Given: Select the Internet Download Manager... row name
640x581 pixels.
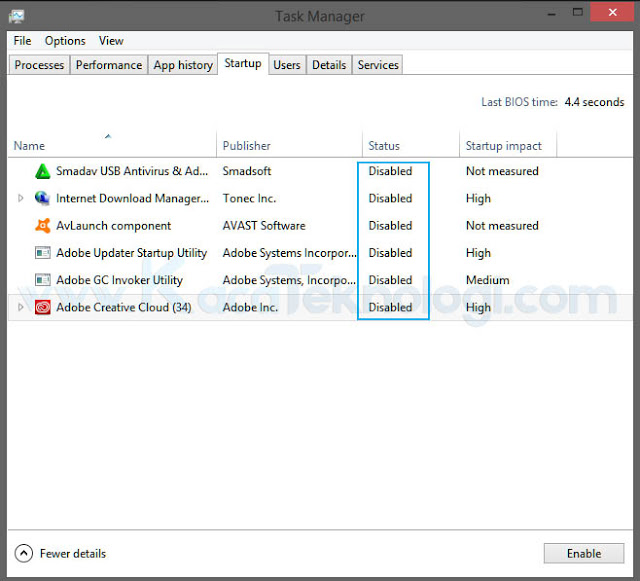Looking at the screenshot, I should pos(132,198).
